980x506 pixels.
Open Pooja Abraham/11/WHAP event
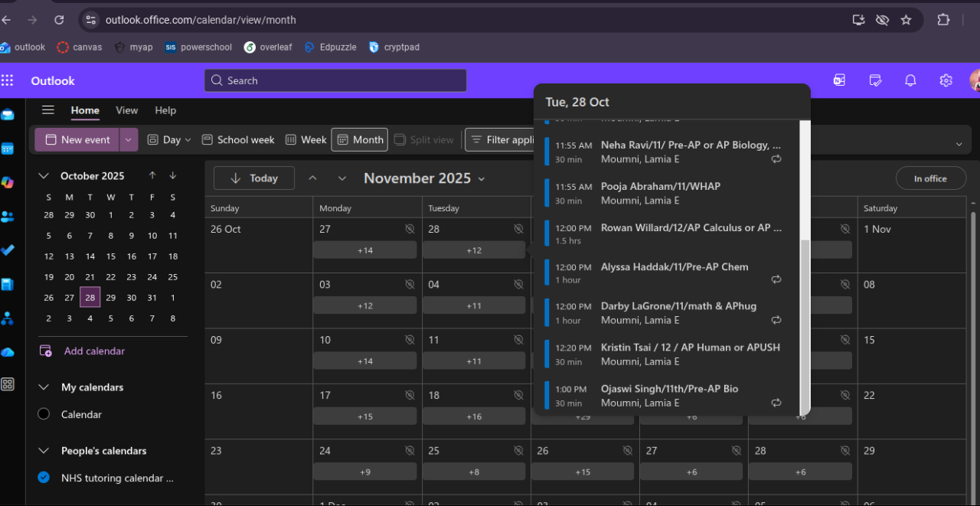click(665, 193)
